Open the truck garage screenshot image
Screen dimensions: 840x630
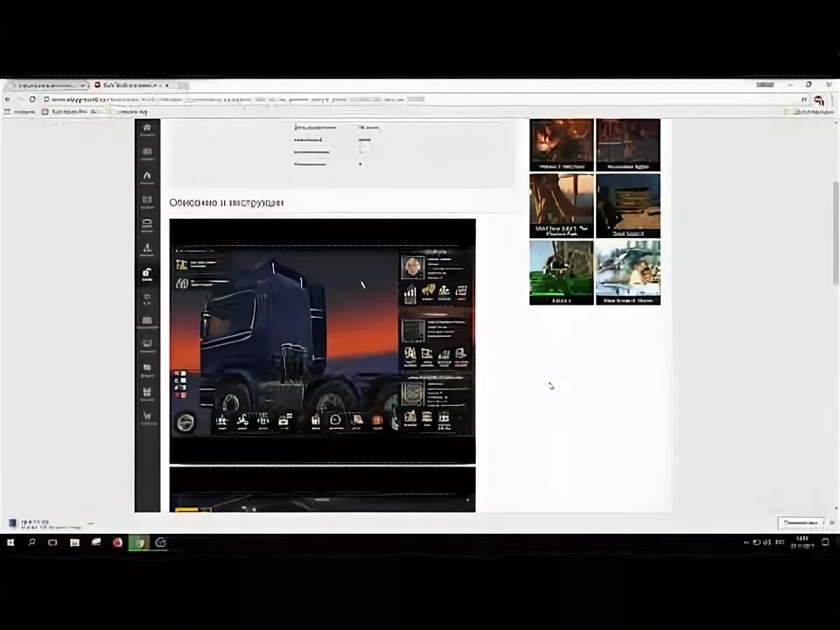[323, 341]
